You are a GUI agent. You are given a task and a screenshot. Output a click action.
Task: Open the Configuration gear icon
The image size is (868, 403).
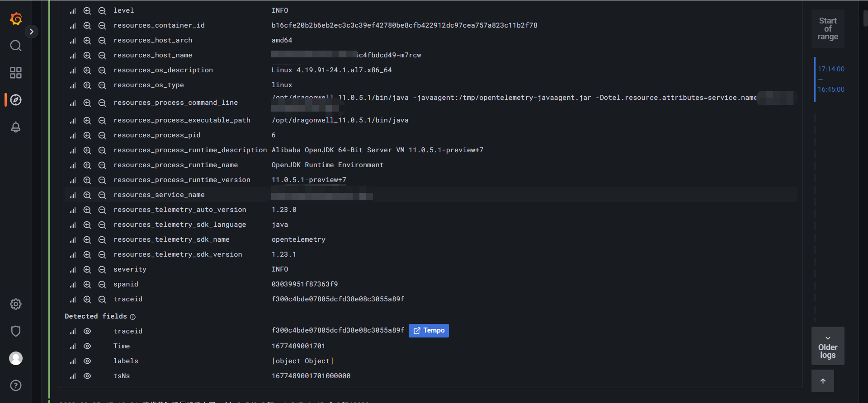tap(16, 304)
